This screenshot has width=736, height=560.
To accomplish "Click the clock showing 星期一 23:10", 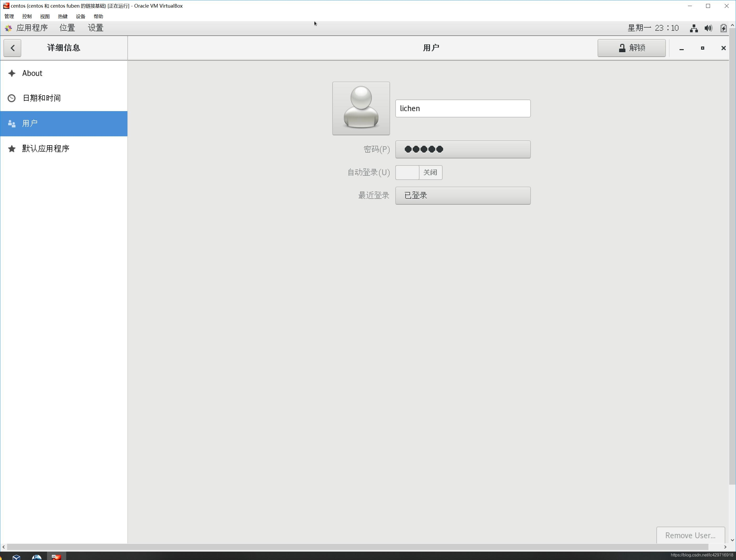I will click(x=653, y=28).
